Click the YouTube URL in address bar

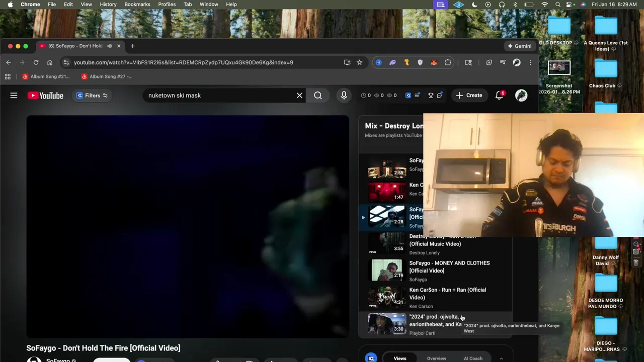[x=184, y=62]
